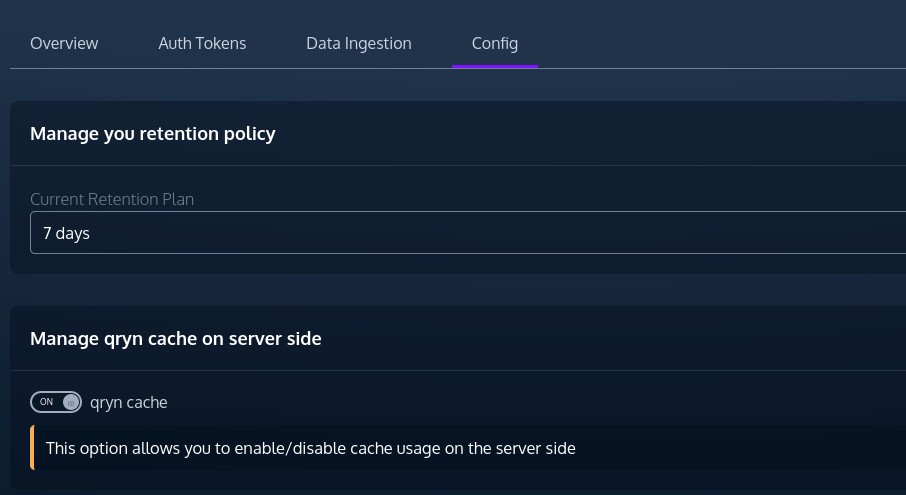Click the Current Retention Plan field label
906x495 pixels.
112,199
